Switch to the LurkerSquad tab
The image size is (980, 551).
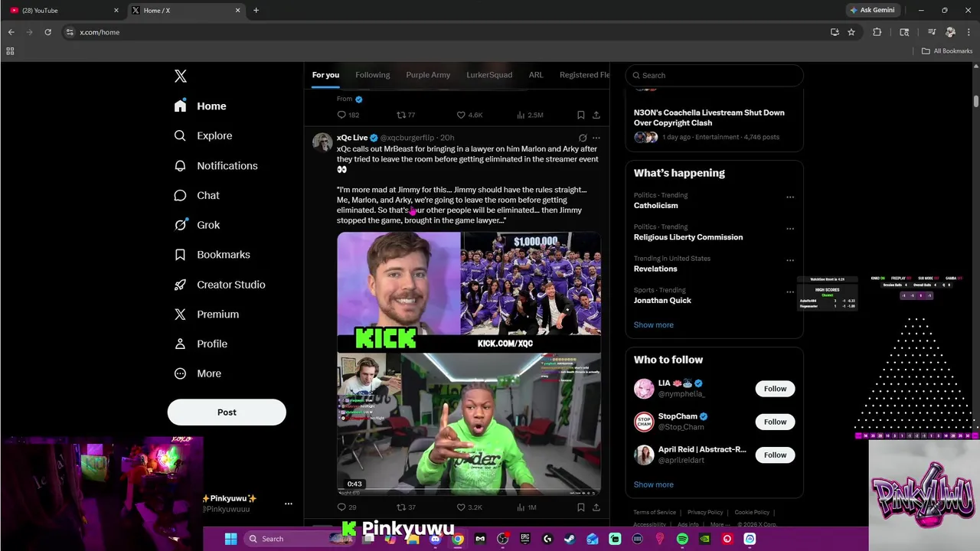(x=489, y=75)
